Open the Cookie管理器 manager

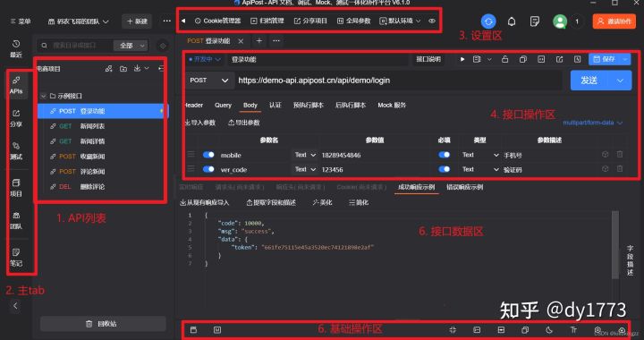[217, 21]
